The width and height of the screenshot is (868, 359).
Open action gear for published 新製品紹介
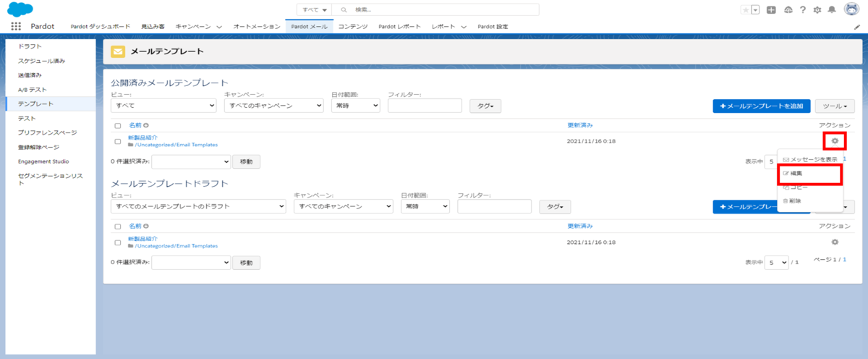pos(835,140)
